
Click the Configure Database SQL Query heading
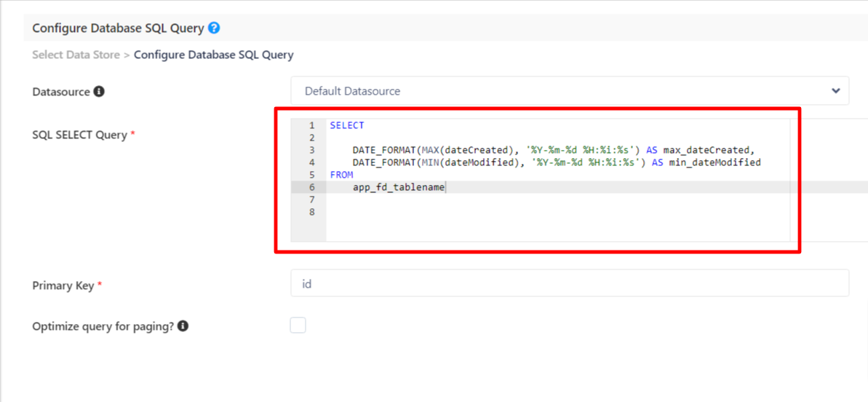pos(118,28)
